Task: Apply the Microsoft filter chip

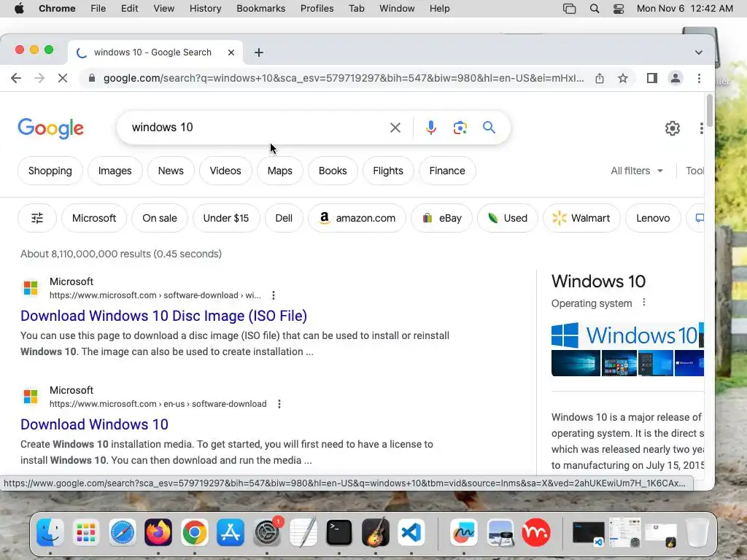Action: tap(94, 218)
